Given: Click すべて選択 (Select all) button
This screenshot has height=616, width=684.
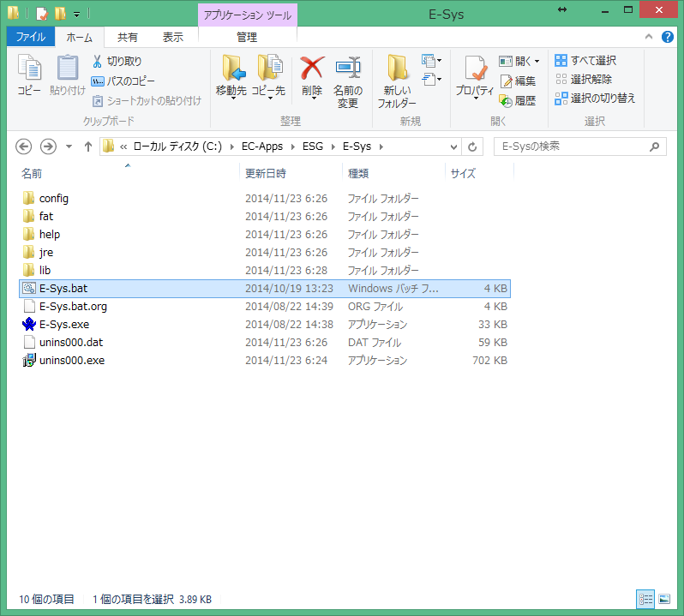Looking at the screenshot, I should point(585,61).
